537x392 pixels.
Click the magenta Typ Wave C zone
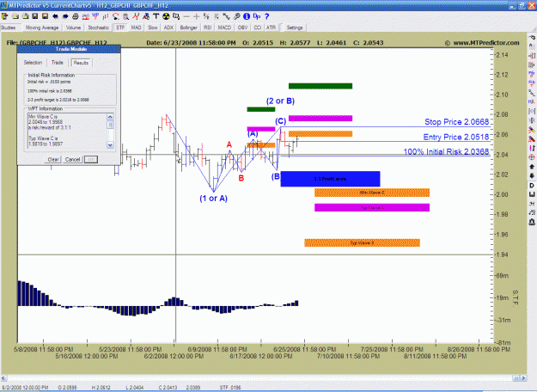point(372,207)
